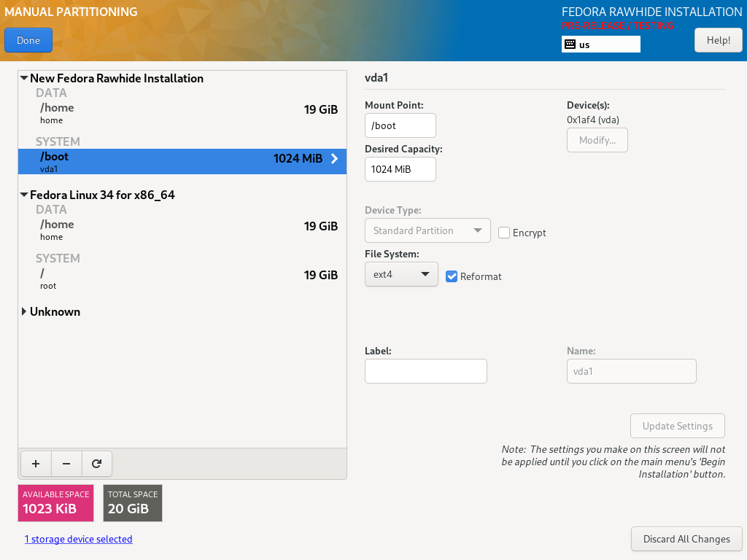Uncheck the Reformat checkbox

tap(452, 276)
